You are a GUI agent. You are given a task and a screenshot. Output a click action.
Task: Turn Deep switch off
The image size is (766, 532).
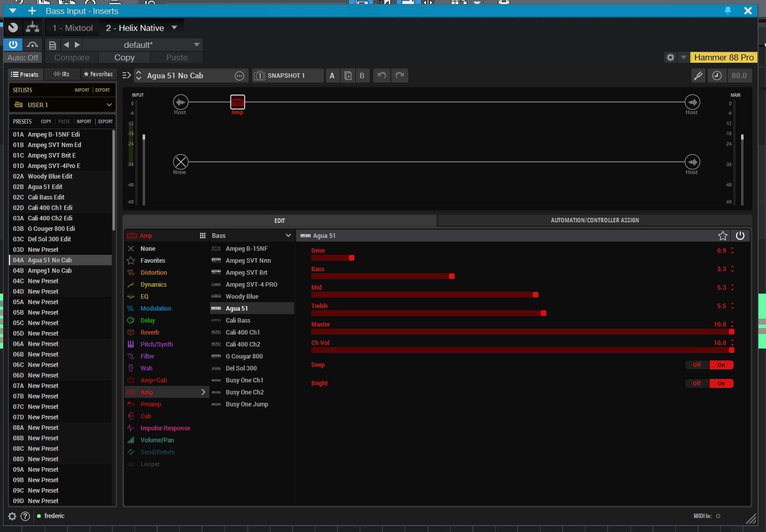(x=697, y=365)
